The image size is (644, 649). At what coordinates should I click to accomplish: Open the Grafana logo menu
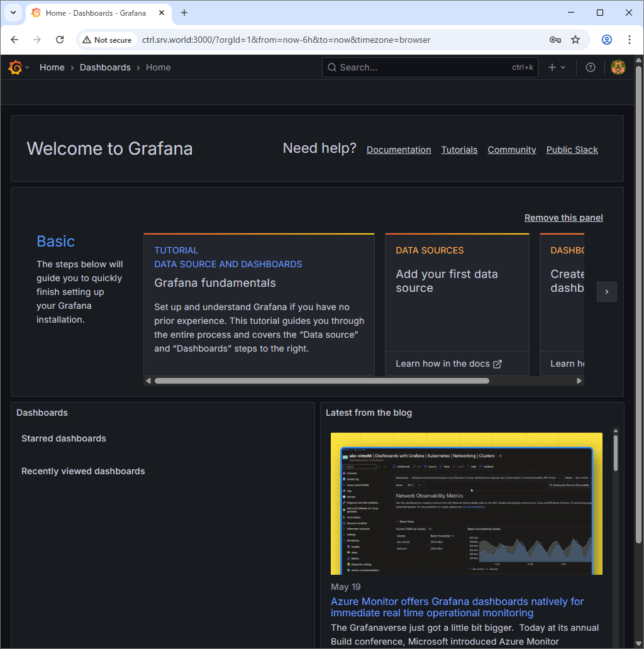point(15,67)
